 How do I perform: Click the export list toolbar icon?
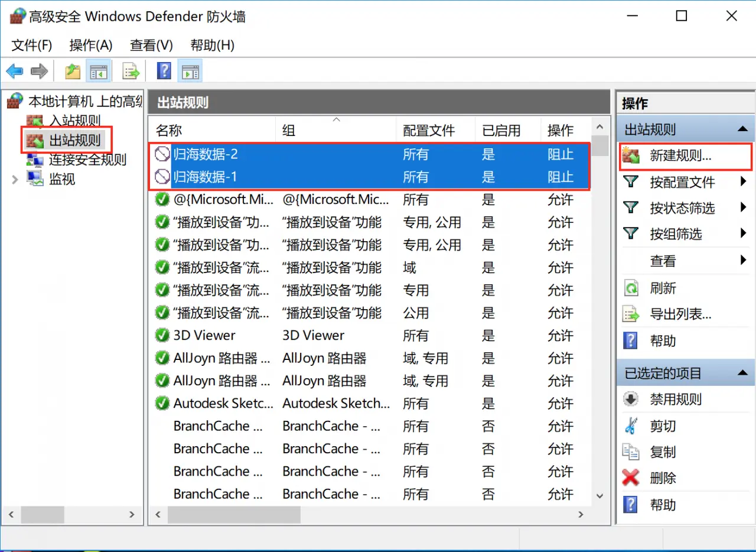(x=131, y=72)
